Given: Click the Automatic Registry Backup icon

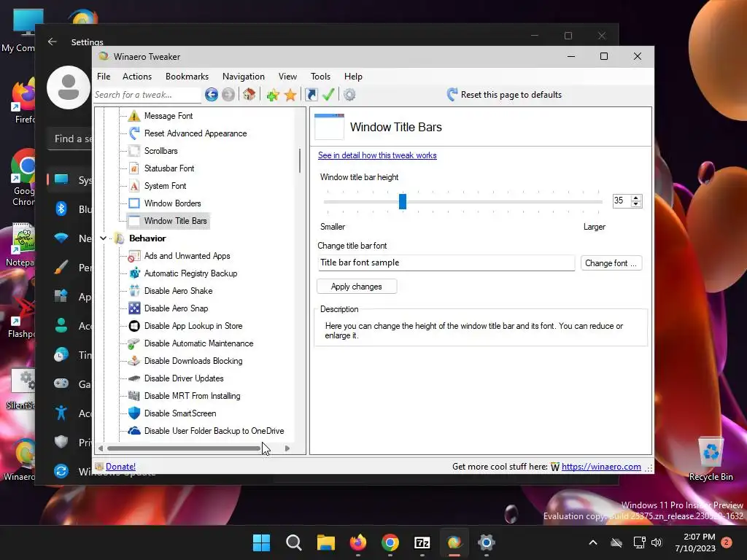Looking at the screenshot, I should point(134,273).
